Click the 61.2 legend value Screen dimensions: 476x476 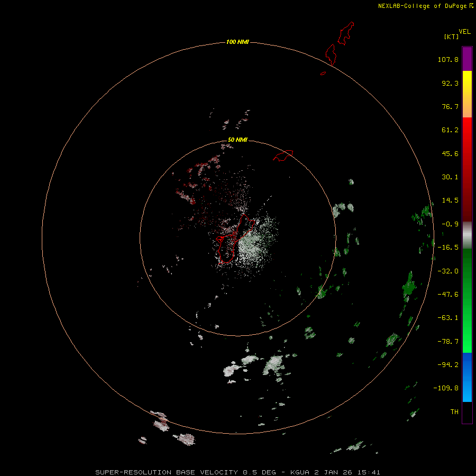pos(450,130)
